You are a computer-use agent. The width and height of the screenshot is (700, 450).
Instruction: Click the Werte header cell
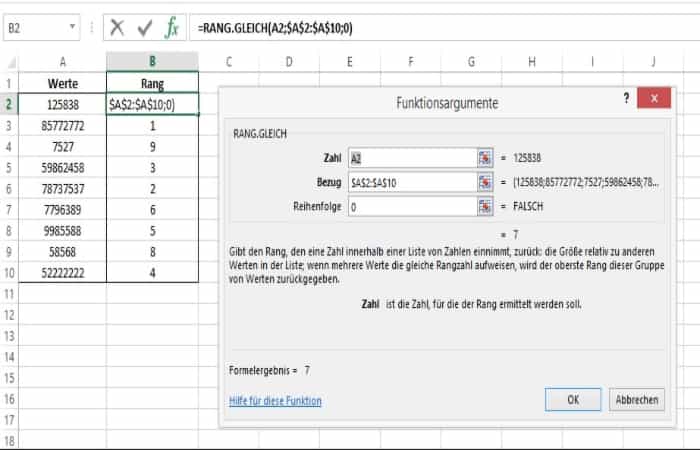(62, 83)
